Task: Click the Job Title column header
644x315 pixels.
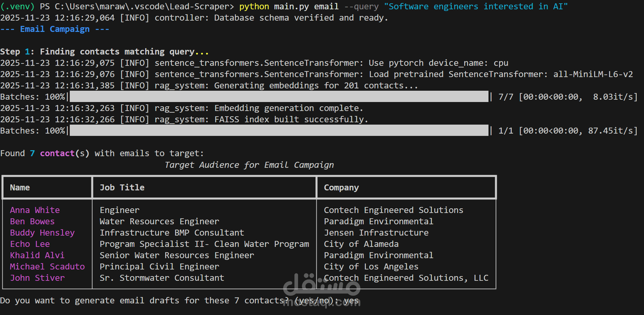Action: pyautogui.click(x=122, y=187)
